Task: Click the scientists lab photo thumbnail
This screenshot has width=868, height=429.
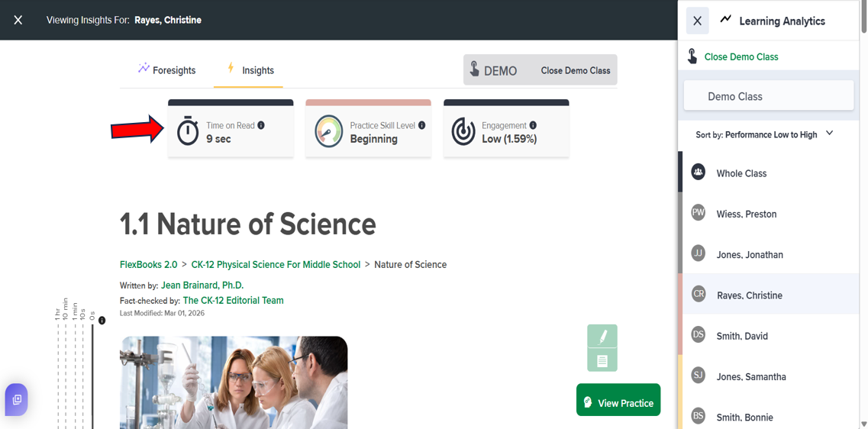Action: click(234, 382)
